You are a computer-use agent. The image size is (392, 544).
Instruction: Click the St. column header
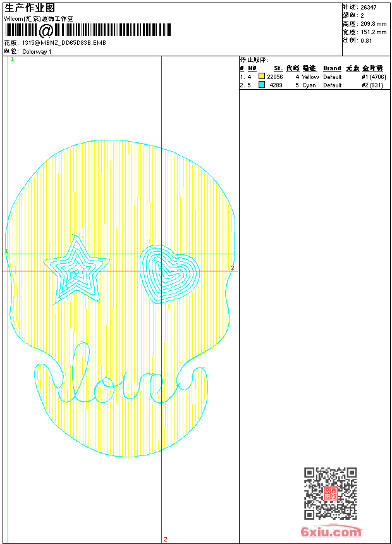point(278,68)
